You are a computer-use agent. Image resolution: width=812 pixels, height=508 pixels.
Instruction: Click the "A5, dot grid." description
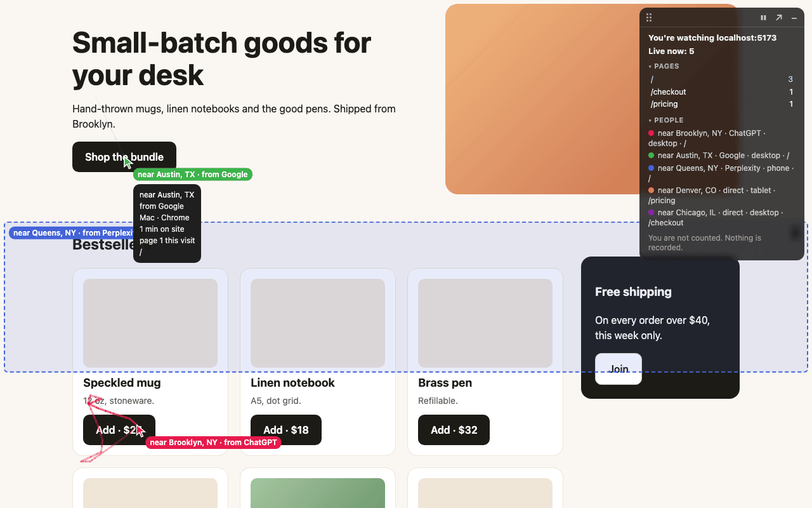click(276, 401)
